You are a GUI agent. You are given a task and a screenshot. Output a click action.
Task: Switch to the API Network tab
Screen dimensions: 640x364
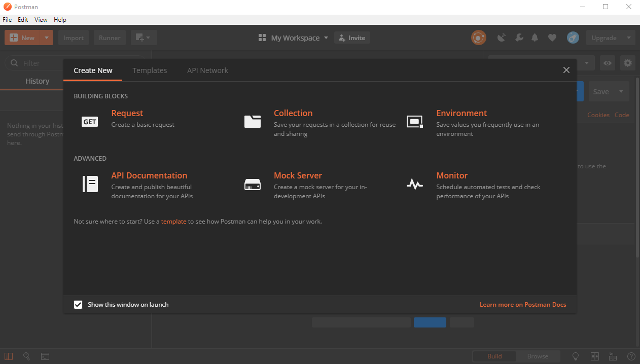tap(207, 70)
